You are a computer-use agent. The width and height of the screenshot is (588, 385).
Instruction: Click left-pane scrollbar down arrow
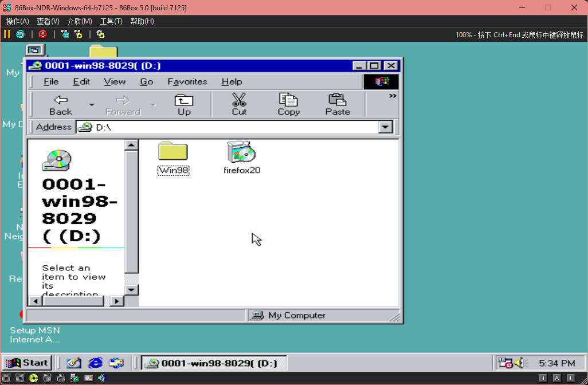point(131,290)
